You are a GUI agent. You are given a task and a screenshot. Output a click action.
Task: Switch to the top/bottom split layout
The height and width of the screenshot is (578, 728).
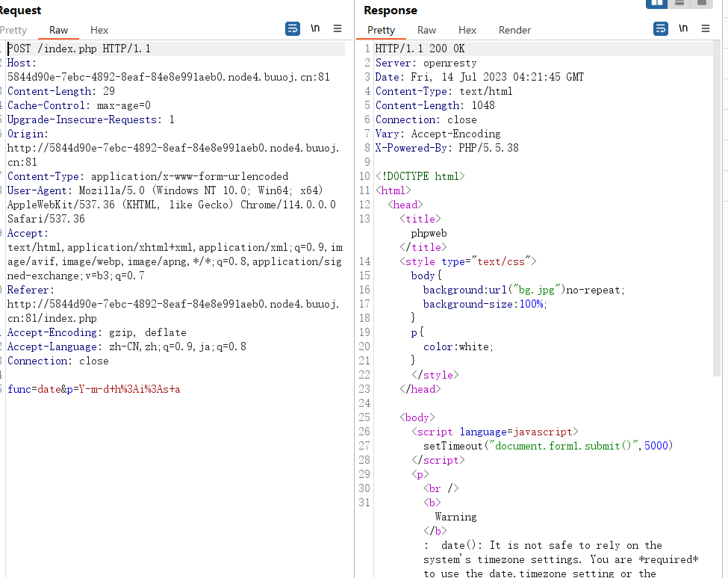679,4
